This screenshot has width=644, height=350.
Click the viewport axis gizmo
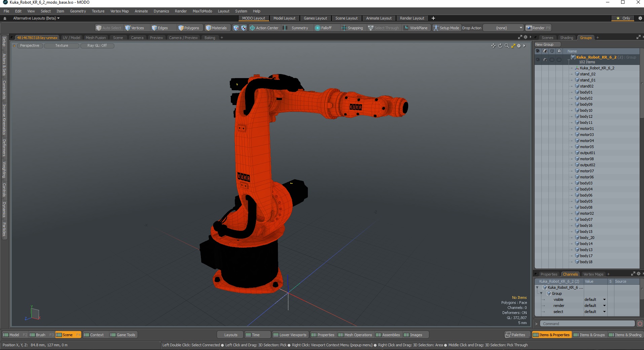pos(33,313)
